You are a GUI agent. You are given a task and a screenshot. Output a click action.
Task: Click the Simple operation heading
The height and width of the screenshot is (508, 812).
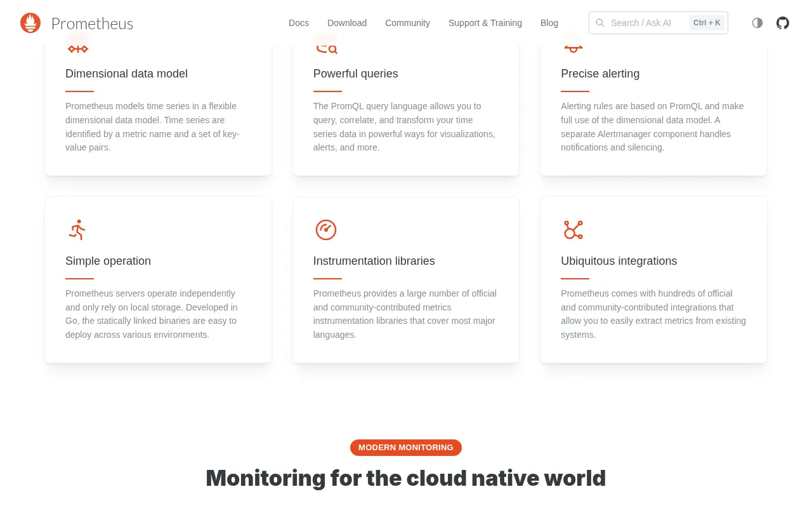108,261
